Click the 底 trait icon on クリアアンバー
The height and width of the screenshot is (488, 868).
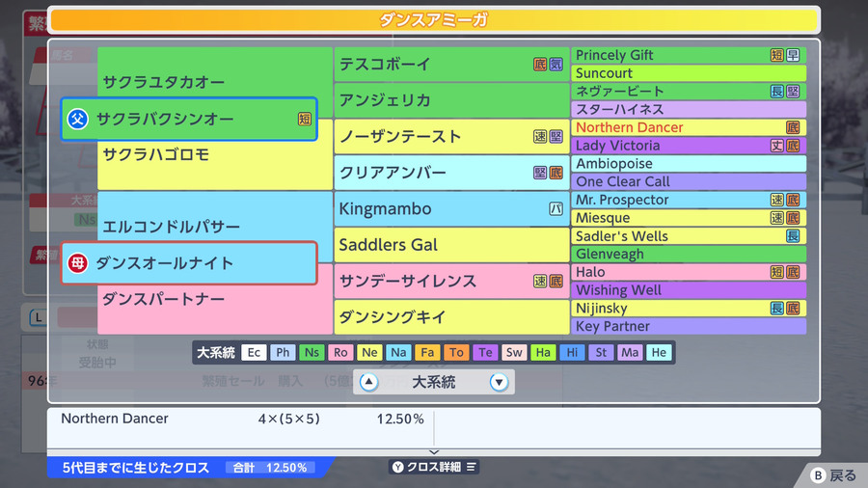[556, 173]
